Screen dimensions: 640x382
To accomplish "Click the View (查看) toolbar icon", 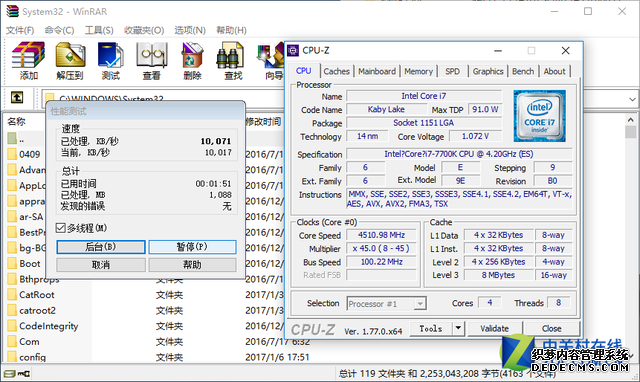I will point(151,60).
